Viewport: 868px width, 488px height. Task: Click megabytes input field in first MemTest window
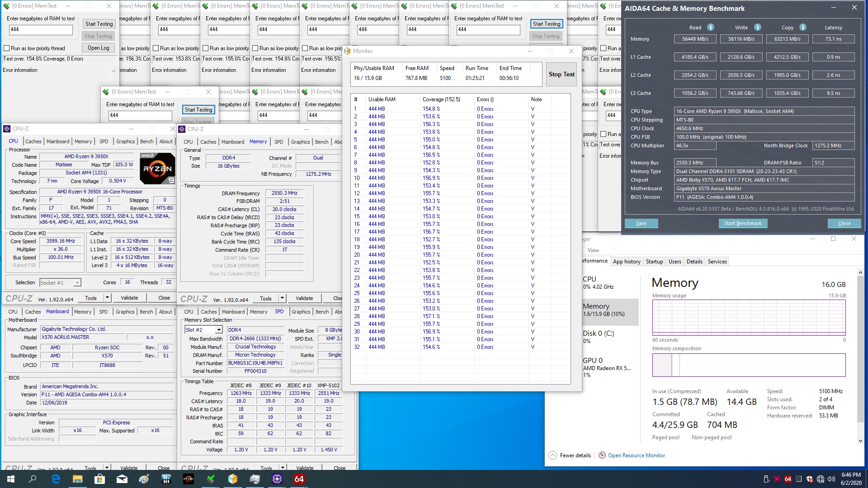tap(41, 29)
